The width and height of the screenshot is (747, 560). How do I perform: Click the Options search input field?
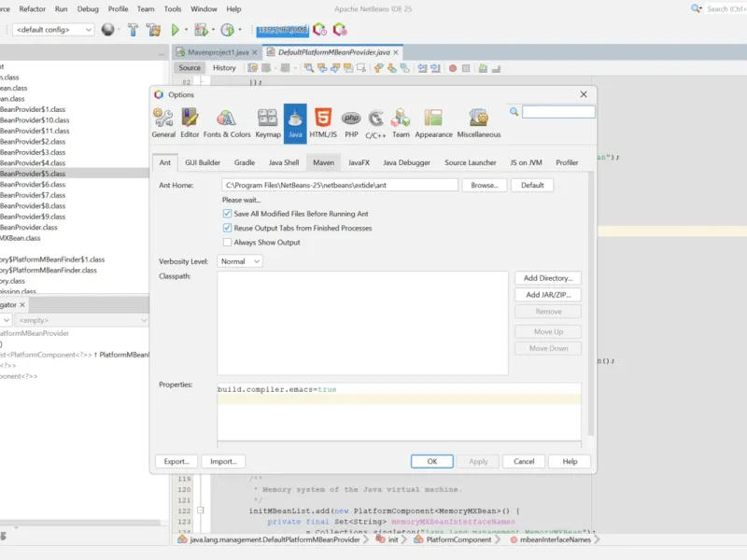558,112
